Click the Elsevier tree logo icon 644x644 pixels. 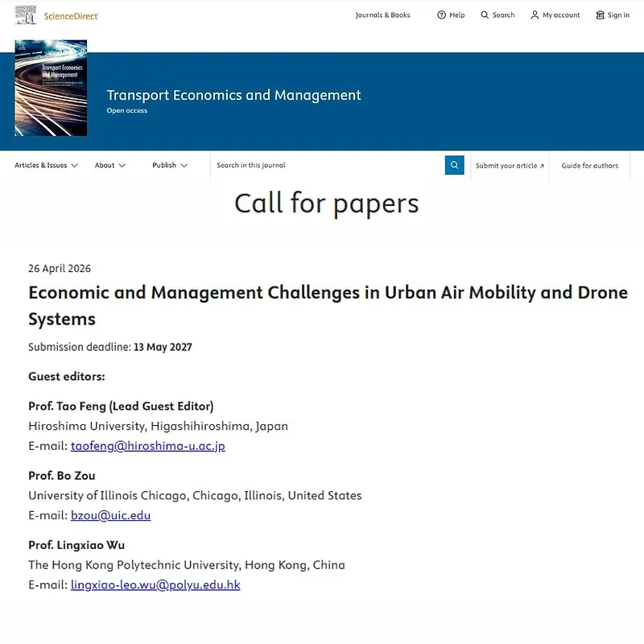[26, 14]
